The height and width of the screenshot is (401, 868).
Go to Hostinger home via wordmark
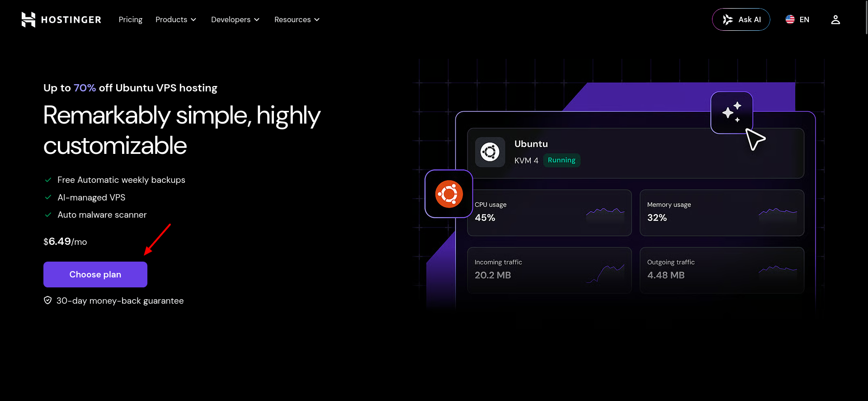coord(71,20)
